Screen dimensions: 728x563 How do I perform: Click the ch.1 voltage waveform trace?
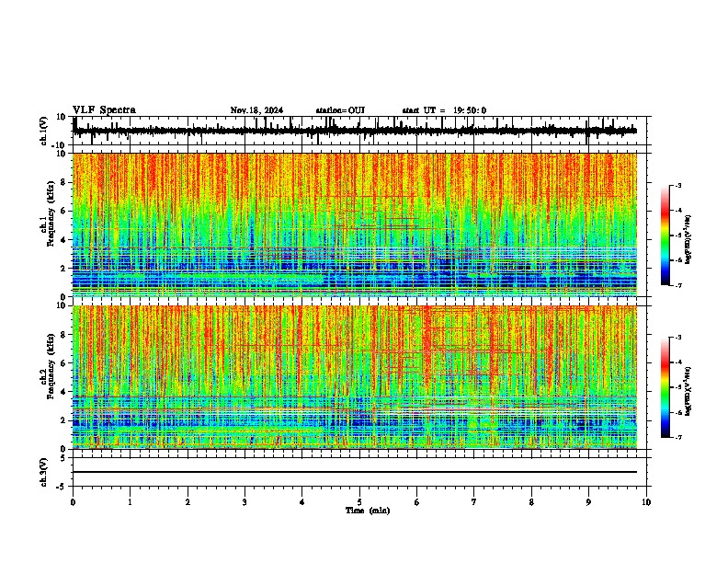pos(355,131)
